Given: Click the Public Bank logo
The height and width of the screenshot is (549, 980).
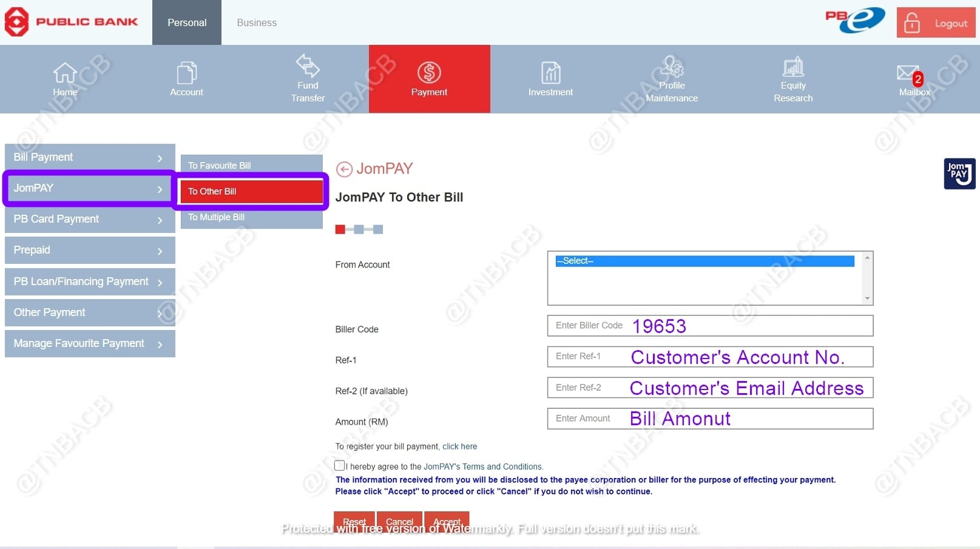Looking at the screenshot, I should click(72, 22).
